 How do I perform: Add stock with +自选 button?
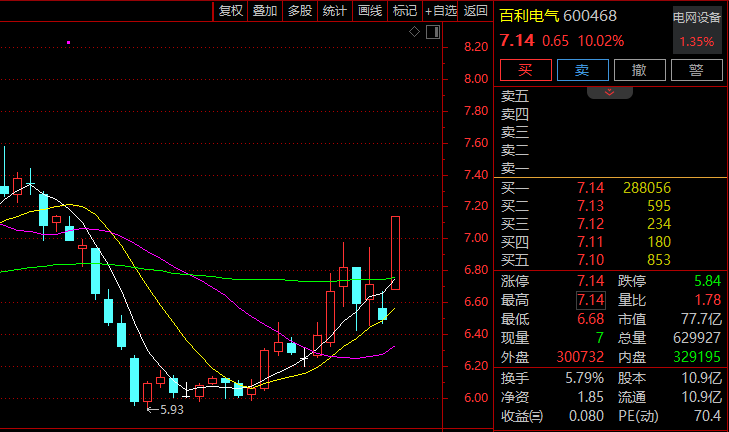(x=441, y=11)
